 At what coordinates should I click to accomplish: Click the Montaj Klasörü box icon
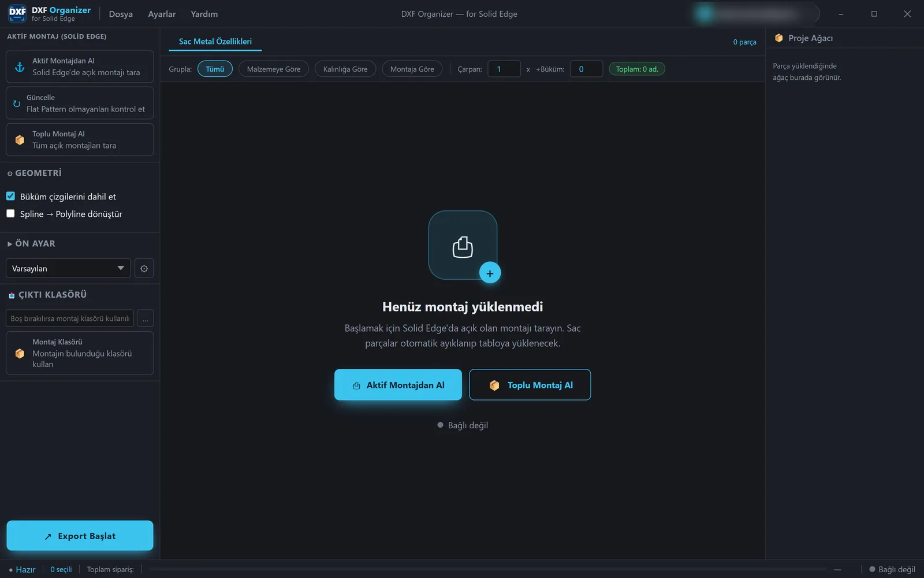[x=20, y=353]
